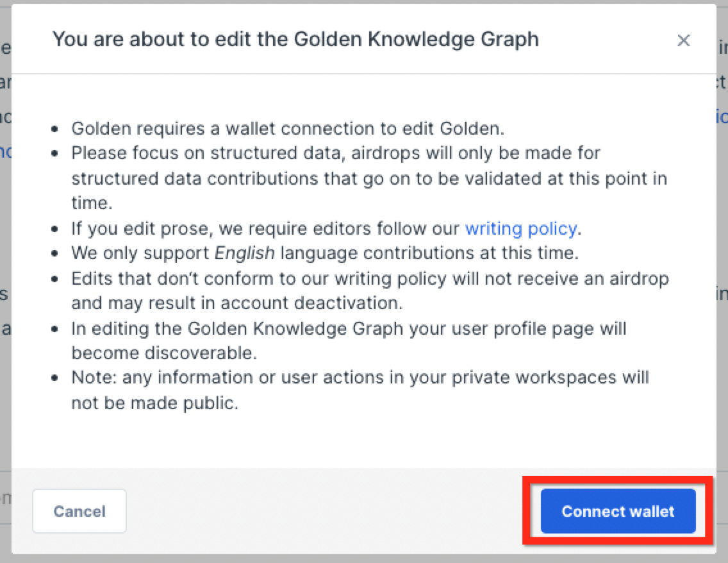Click the bullet point before "Golden requires"
The width and height of the screenshot is (728, 563).
(56, 129)
